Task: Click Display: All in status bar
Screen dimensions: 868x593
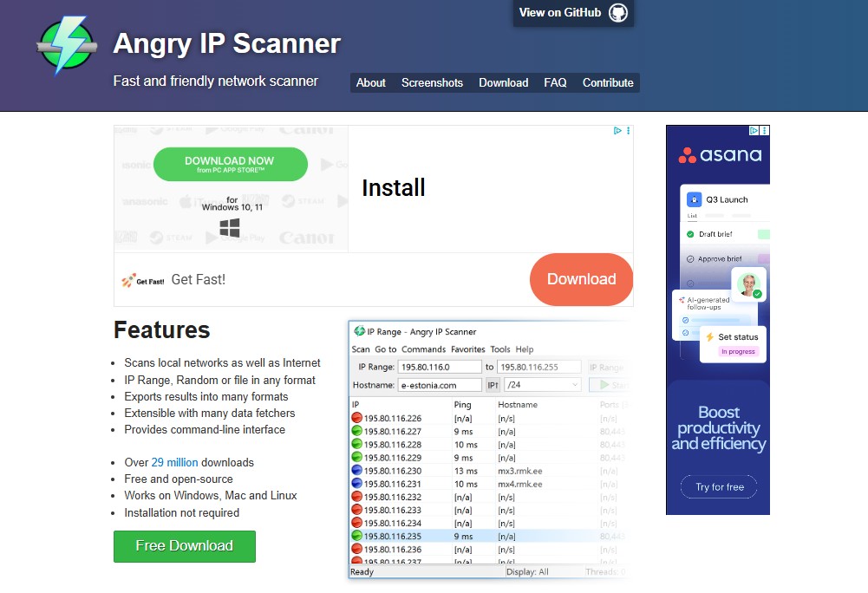Action: tap(527, 572)
